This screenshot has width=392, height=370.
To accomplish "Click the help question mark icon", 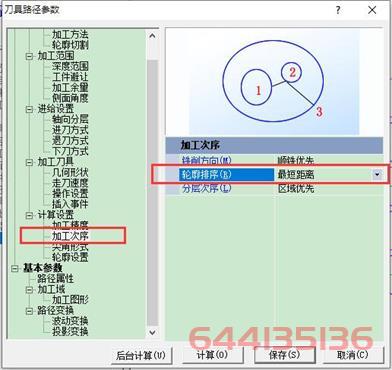I will coord(338,10).
